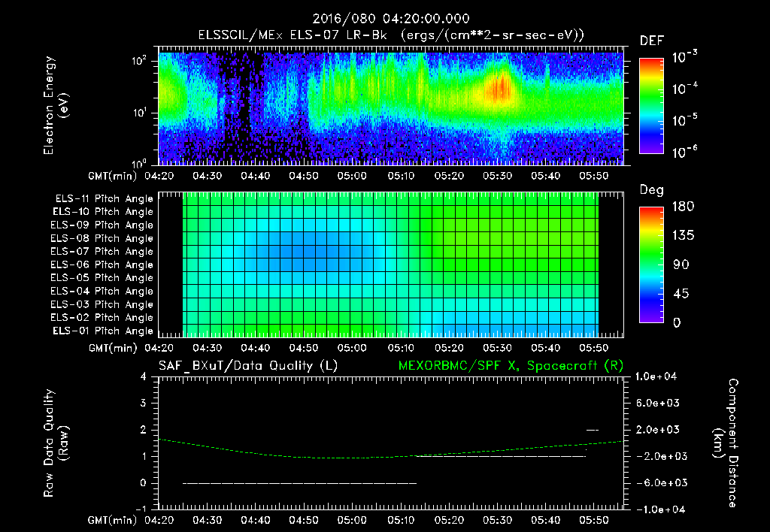Select the ELS-01 Pitch Angle row label
This screenshot has width=770, height=532.
[103, 331]
